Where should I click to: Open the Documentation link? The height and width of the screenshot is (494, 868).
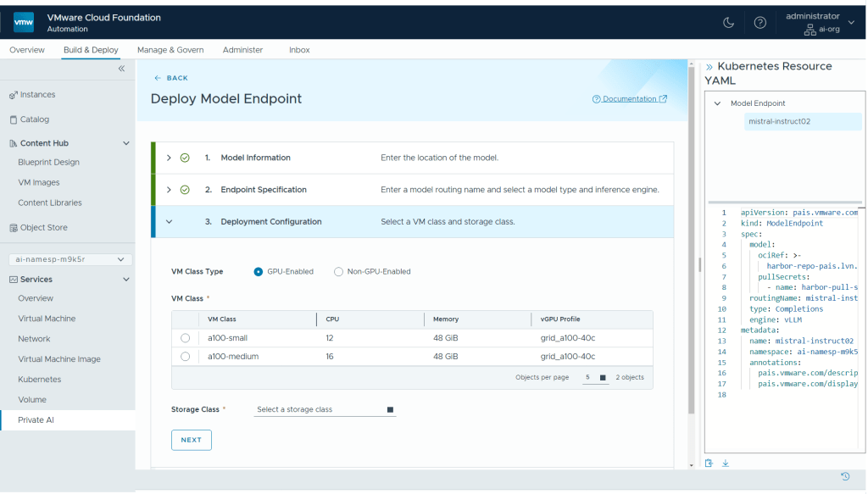[x=630, y=99]
